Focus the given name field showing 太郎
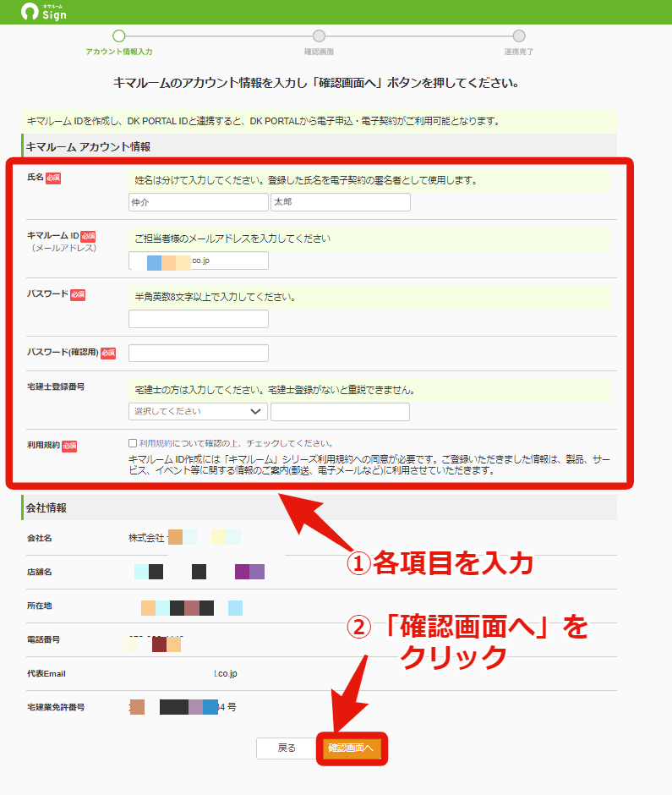The image size is (672, 795). click(341, 202)
